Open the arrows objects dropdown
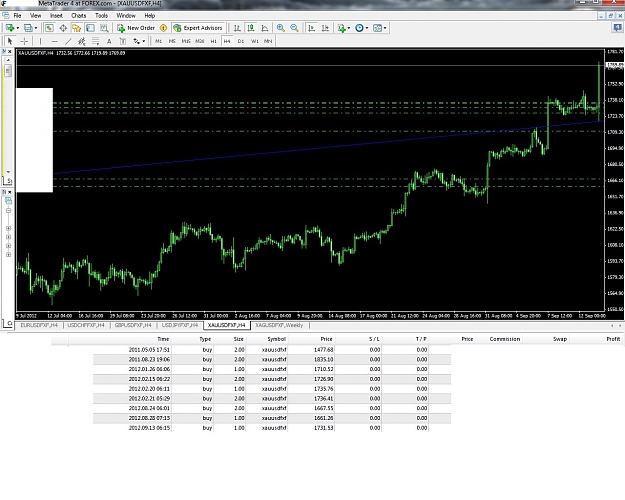This screenshot has height=500, width=625. click(x=139, y=41)
